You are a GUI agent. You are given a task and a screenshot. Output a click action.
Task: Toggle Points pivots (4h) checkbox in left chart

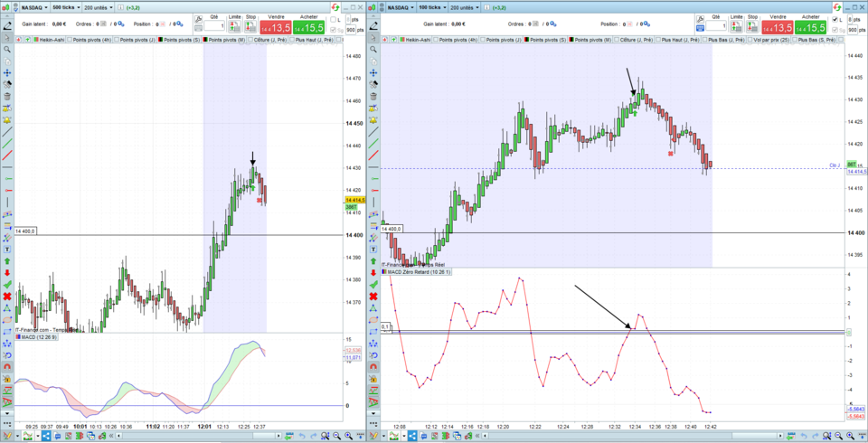click(70, 40)
